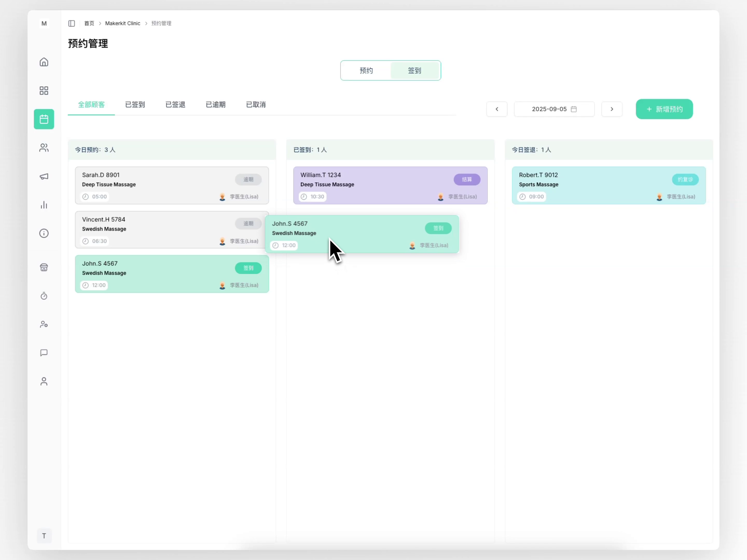
Task: Open the bar chart statistics icon
Action: (x=44, y=205)
